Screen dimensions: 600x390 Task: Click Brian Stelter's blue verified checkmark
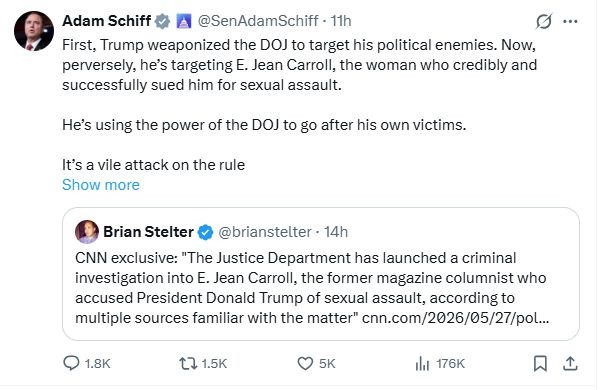pyautogui.click(x=205, y=232)
